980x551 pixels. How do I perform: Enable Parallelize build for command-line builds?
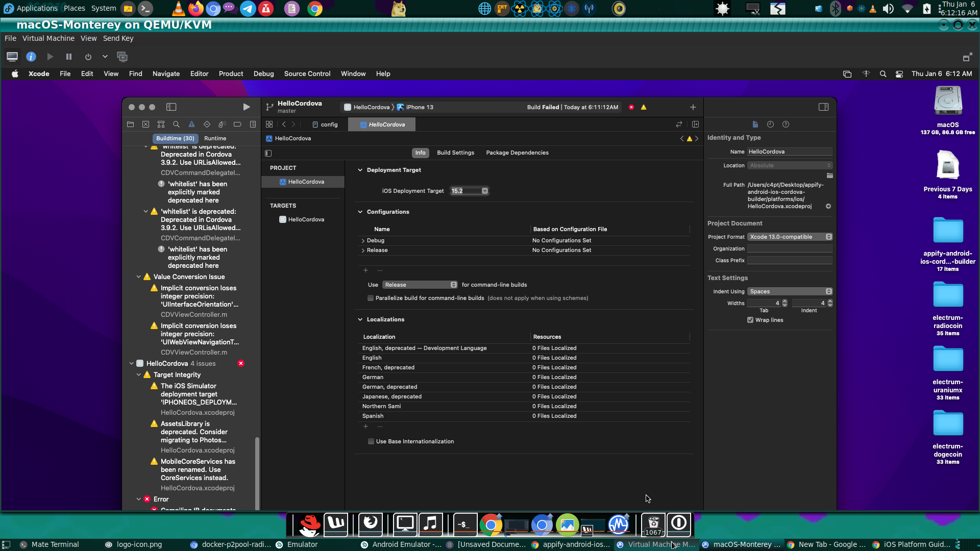(x=371, y=298)
